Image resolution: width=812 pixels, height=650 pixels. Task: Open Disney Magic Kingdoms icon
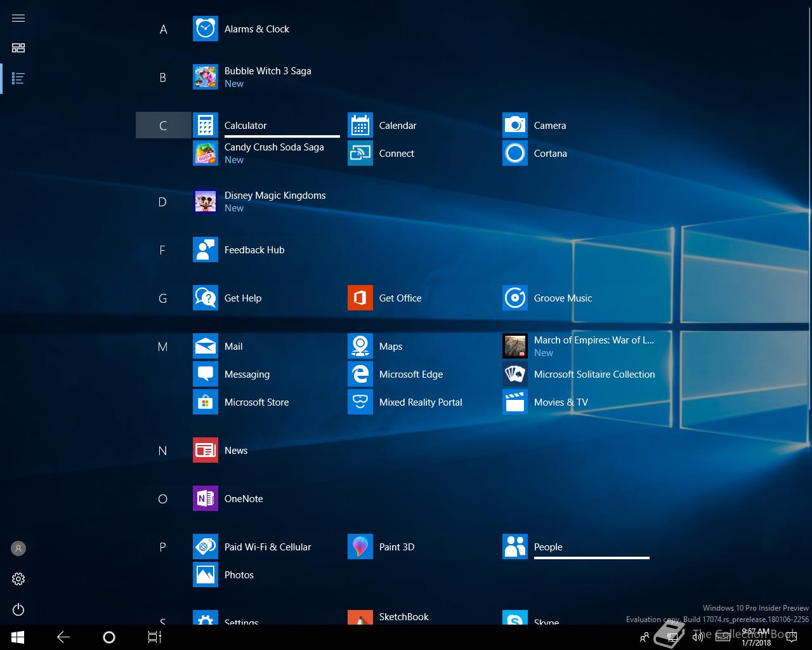(x=206, y=202)
